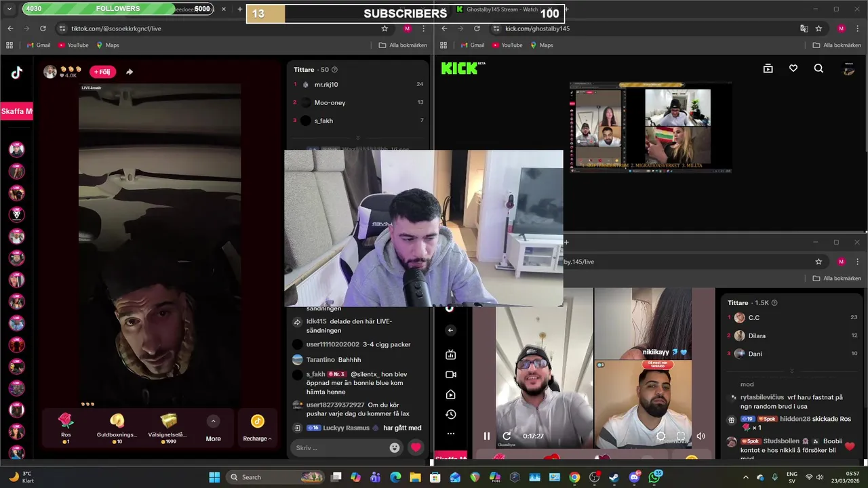The width and height of the screenshot is (868, 488).
Task: Go back arrow in lower TikTok sidebar
Action: pyautogui.click(x=450, y=330)
